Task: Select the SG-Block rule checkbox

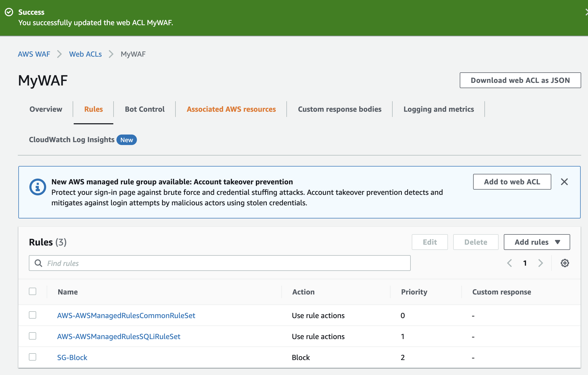Action: [x=33, y=357]
